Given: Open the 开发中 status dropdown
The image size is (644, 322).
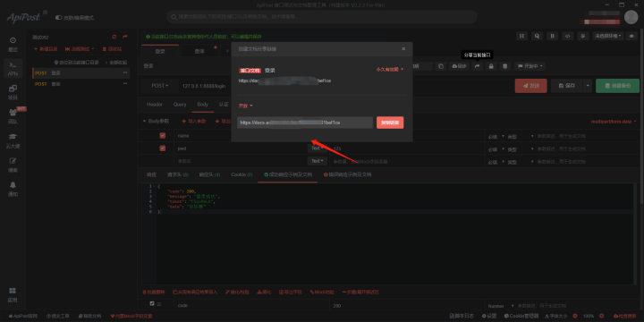Looking at the screenshot, I should tap(530, 66).
